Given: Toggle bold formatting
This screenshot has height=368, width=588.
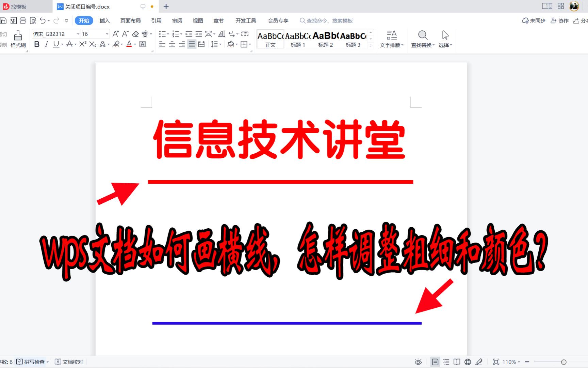Looking at the screenshot, I should tap(37, 44).
